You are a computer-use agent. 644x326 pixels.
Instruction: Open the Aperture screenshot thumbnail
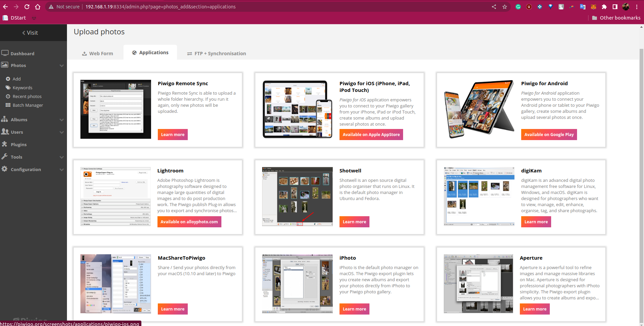pyautogui.click(x=478, y=284)
